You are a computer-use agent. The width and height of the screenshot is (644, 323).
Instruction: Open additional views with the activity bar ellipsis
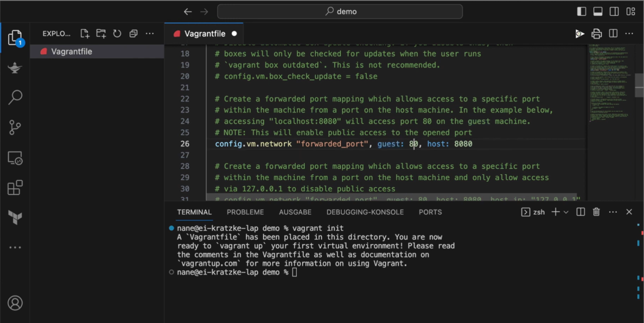[15, 247]
